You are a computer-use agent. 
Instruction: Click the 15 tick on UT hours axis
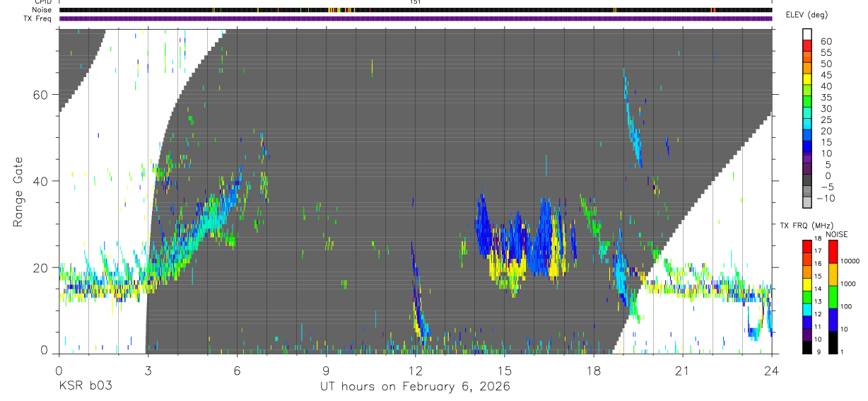504,371
